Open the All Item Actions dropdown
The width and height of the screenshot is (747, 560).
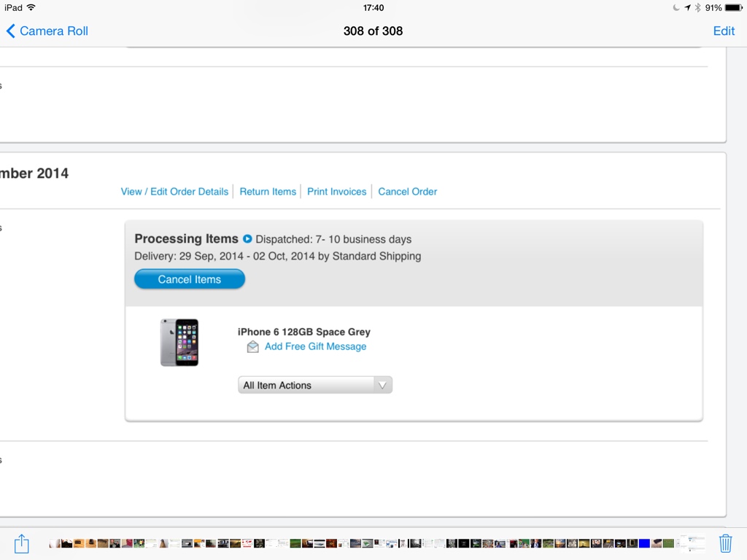(315, 385)
